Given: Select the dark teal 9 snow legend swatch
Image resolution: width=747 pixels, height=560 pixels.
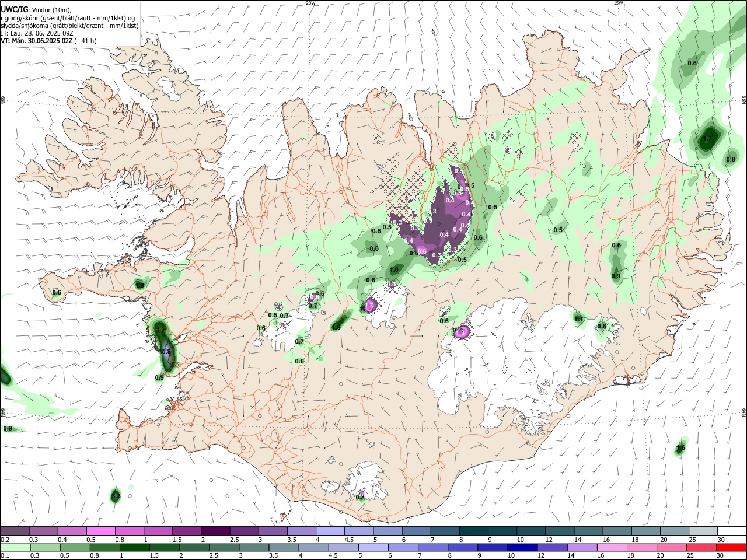Looking at the screenshot, I should point(502,531).
